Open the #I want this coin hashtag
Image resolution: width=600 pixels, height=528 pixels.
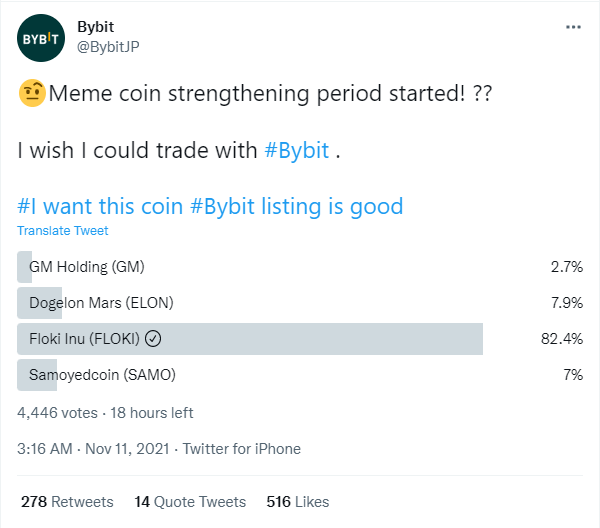100,206
